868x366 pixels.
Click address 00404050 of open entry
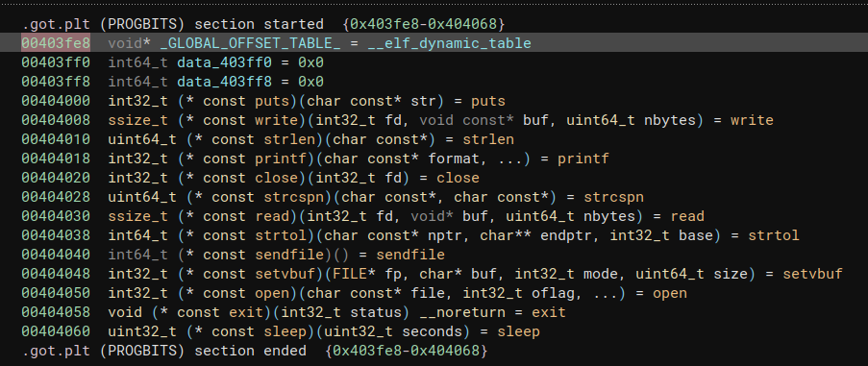tap(56, 293)
